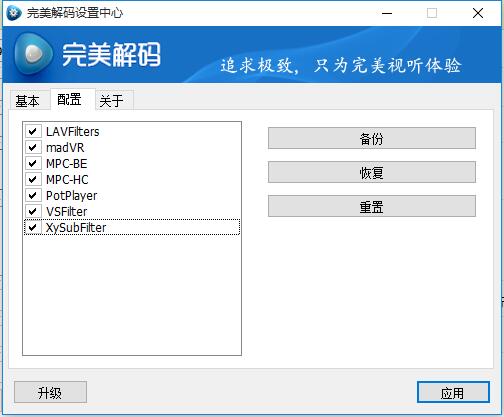This screenshot has height=417, width=504.
Task: Uncheck the MPC-BE checkbox
Action: [33, 163]
